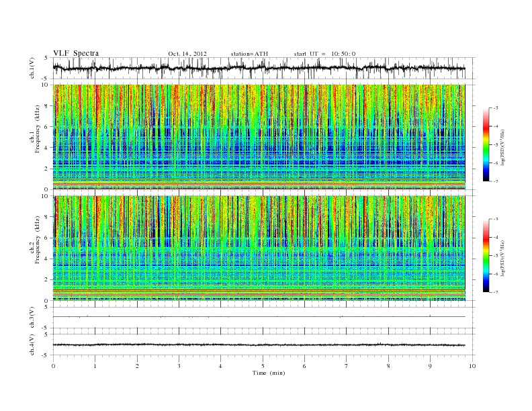Click the "ch.3(V)" axis label
This screenshot has height=411, width=532.
coord(32,317)
